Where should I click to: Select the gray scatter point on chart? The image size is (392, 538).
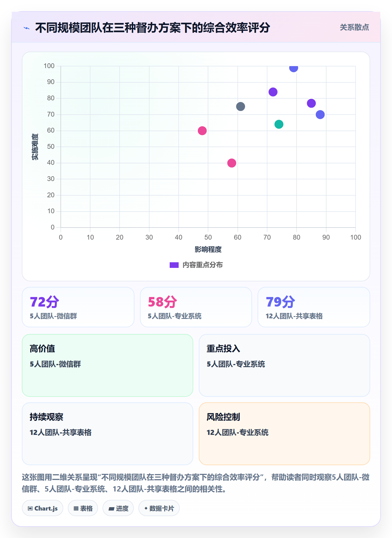tap(241, 106)
